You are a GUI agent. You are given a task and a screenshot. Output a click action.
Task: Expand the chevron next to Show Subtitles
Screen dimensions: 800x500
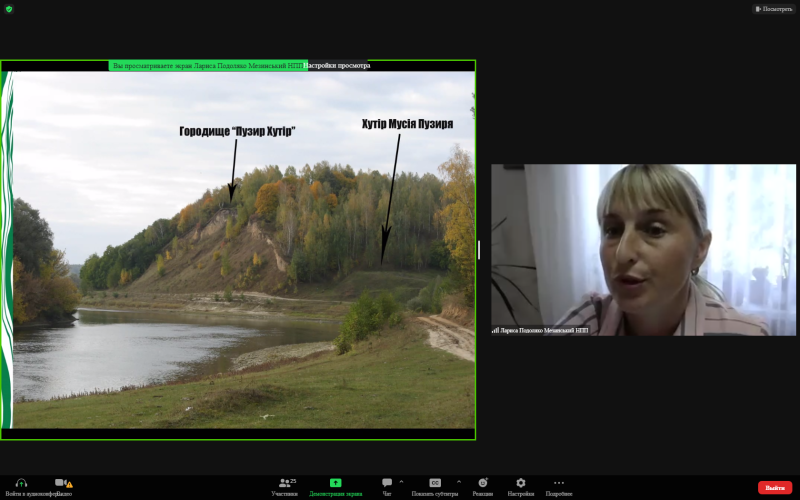tap(459, 481)
